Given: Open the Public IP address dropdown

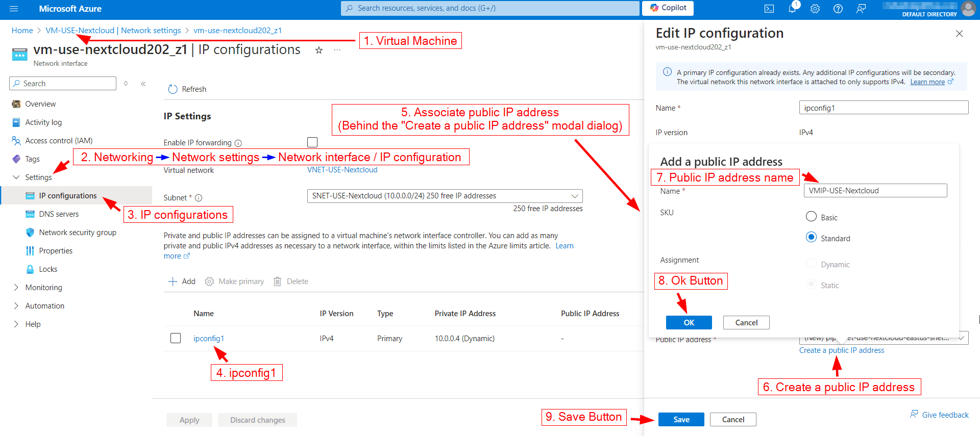Looking at the screenshot, I should click(884, 339).
